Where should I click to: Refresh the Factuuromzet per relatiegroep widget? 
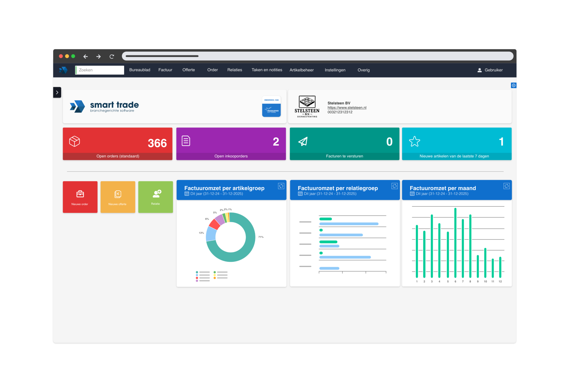[x=394, y=186]
